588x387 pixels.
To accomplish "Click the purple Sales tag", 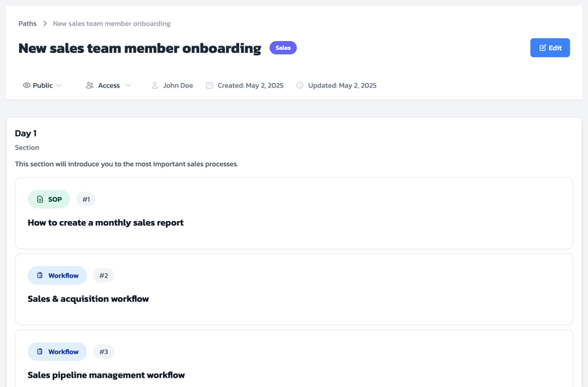I will click(x=283, y=48).
